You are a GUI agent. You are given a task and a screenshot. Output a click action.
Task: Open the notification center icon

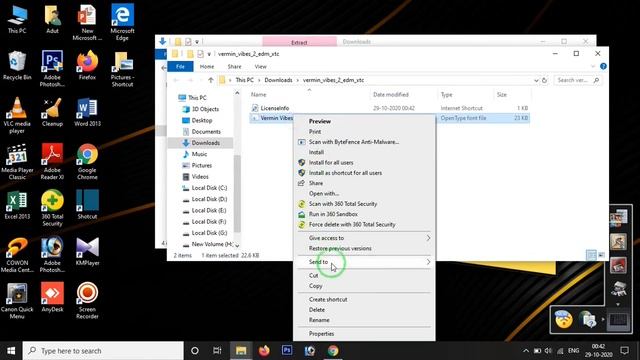[x=624, y=351]
